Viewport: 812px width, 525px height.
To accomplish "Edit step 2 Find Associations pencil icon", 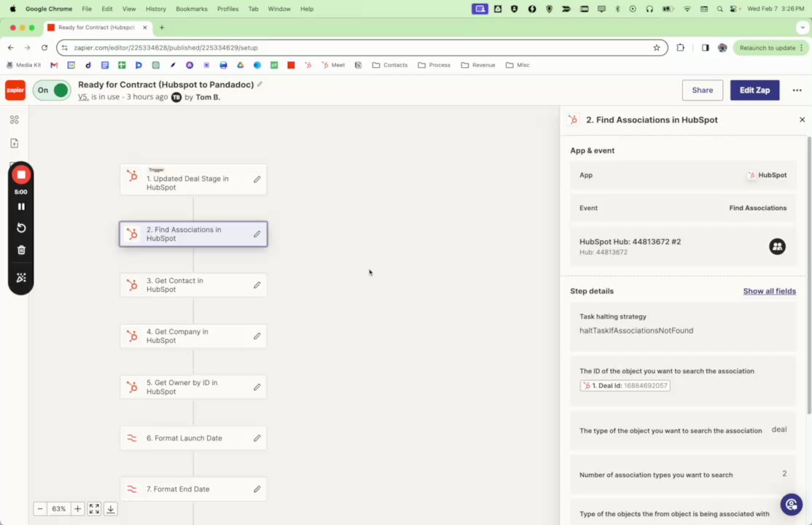I will click(257, 234).
